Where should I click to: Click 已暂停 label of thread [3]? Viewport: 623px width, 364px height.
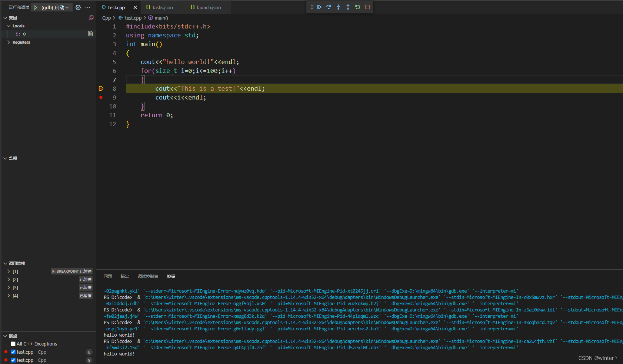pyautogui.click(x=86, y=288)
